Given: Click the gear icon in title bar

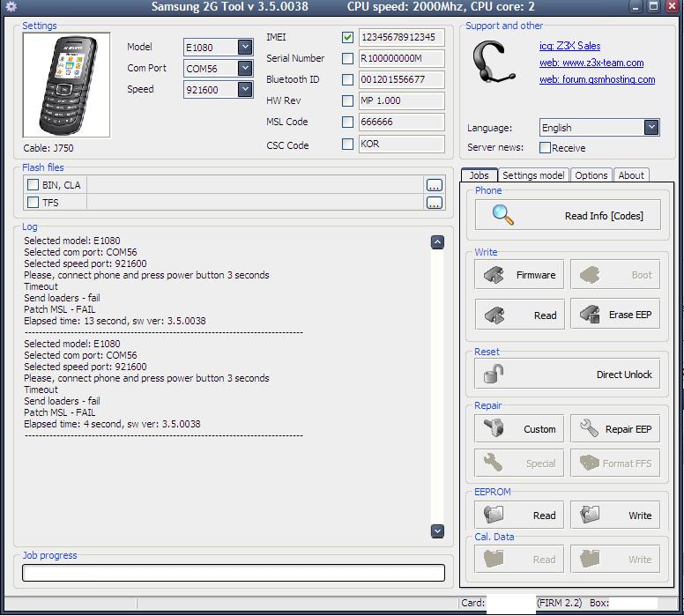Looking at the screenshot, I should click(x=11, y=6).
